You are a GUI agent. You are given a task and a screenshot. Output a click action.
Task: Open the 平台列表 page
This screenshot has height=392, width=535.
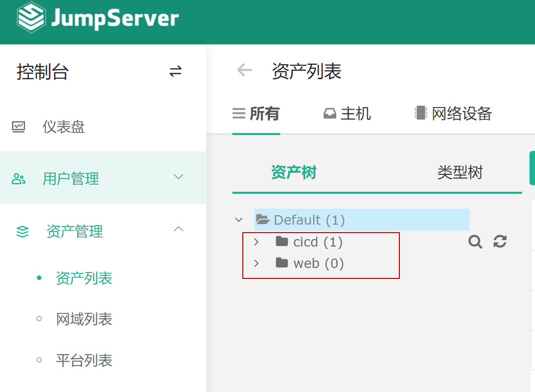[x=85, y=361]
